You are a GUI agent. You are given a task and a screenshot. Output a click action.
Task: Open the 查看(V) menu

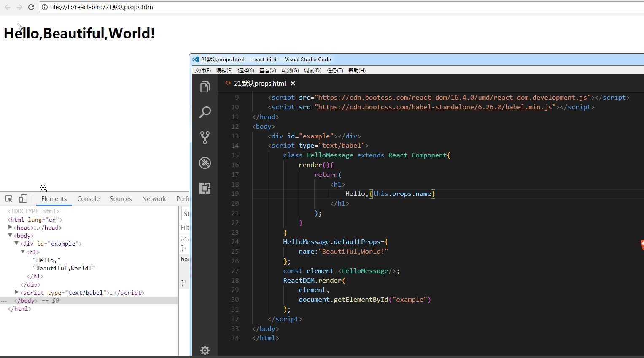click(x=268, y=71)
